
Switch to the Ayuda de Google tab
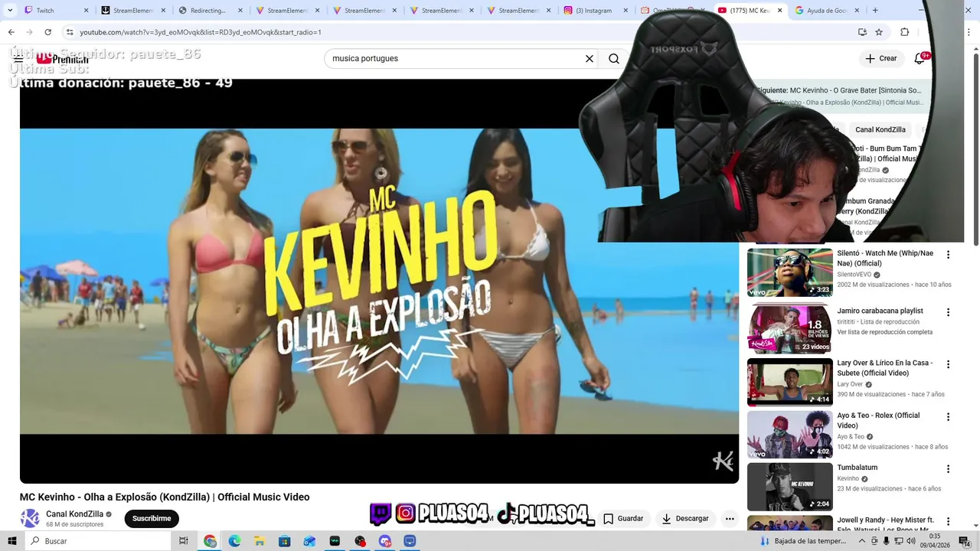[827, 11]
